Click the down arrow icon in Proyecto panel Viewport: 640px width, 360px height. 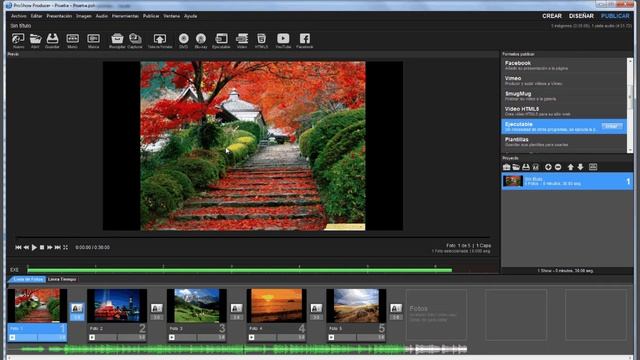point(580,167)
